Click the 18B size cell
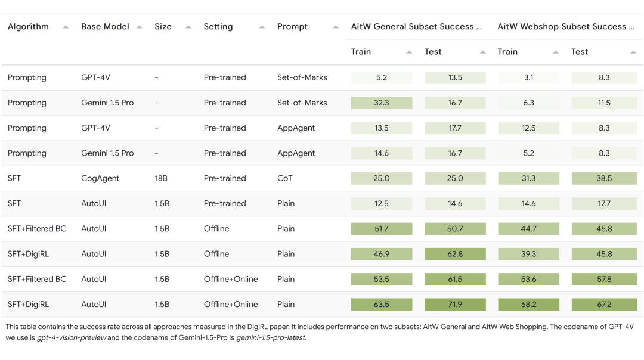Image resolution: width=644 pixels, height=360 pixels. 162,178
